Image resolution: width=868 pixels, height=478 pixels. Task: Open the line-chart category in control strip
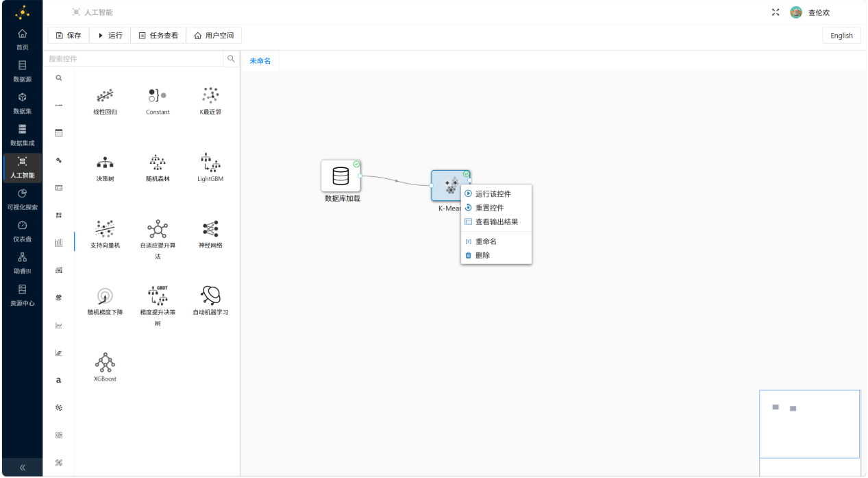pos(59,325)
